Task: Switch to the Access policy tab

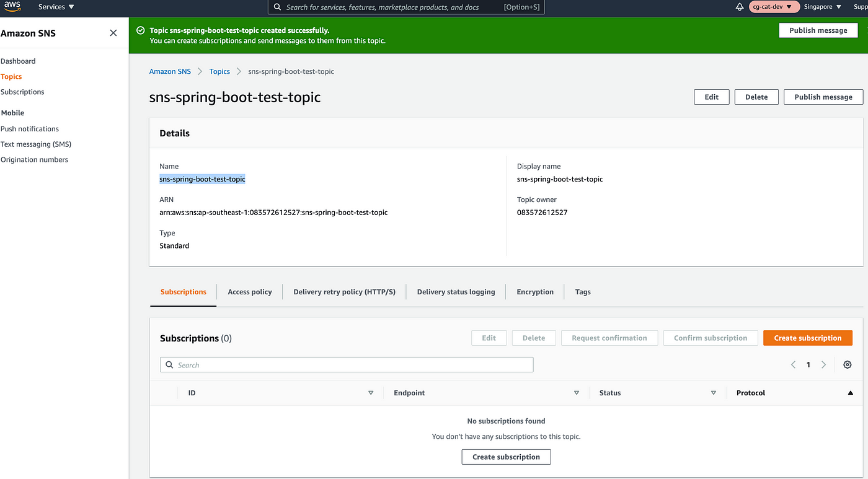Action: pyautogui.click(x=250, y=292)
